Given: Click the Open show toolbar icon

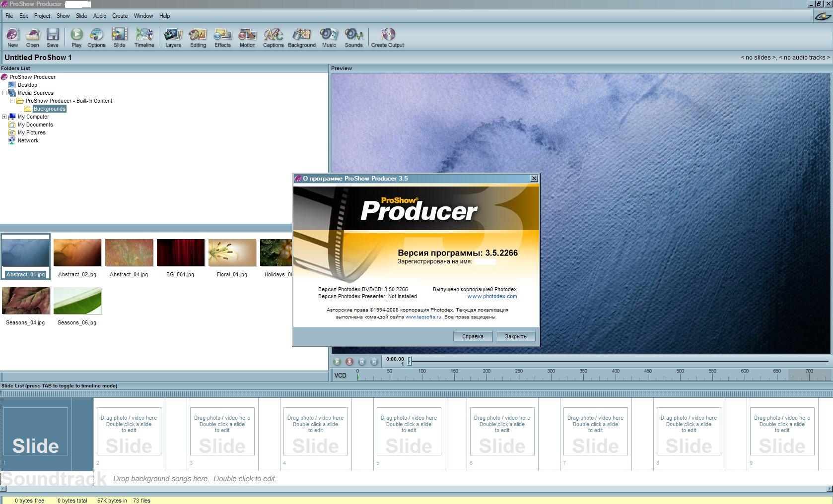Looking at the screenshot, I should tap(33, 37).
